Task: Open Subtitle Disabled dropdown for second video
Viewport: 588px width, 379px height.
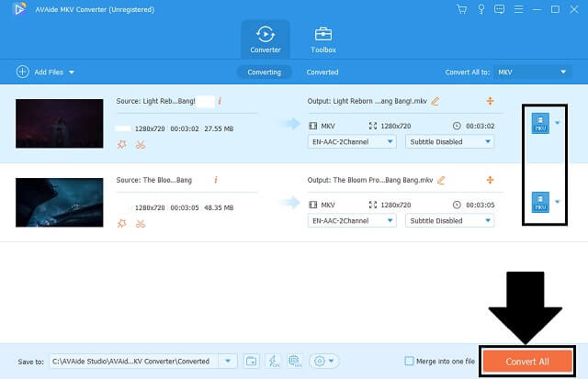Action: 449,221
